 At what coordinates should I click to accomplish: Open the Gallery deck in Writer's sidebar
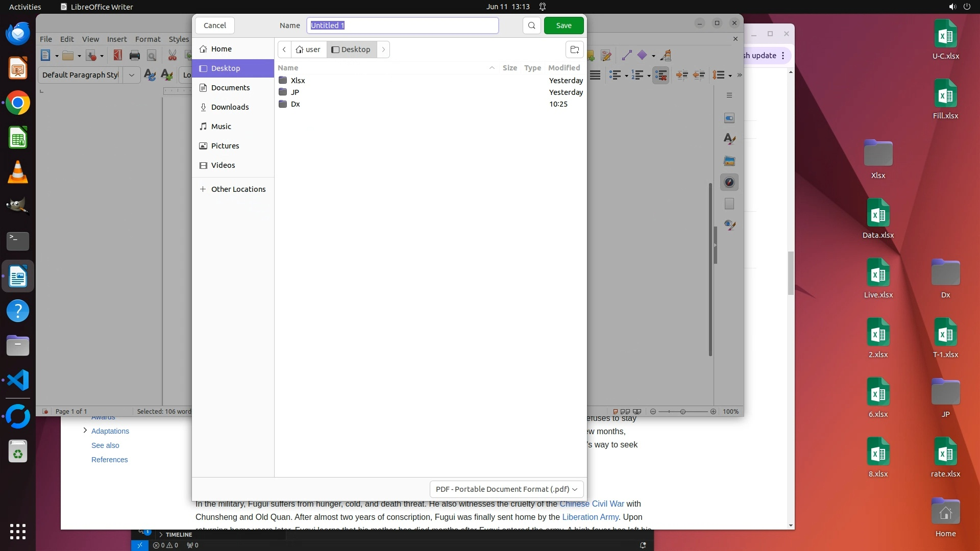(x=729, y=161)
